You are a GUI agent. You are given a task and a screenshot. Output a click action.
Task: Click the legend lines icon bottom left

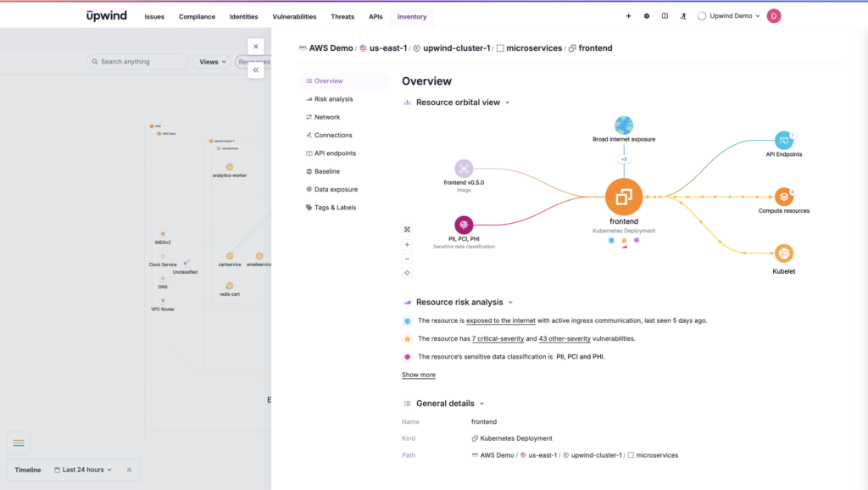pyautogui.click(x=19, y=443)
